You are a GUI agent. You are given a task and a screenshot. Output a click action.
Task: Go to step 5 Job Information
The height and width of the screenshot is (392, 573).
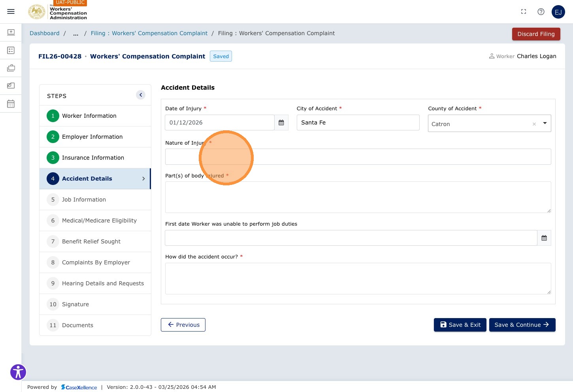95,200
